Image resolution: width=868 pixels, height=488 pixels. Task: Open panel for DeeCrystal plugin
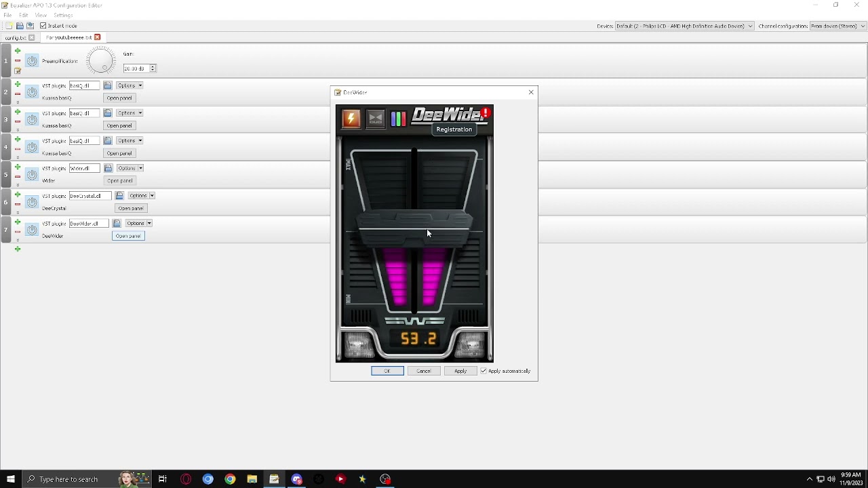point(130,209)
